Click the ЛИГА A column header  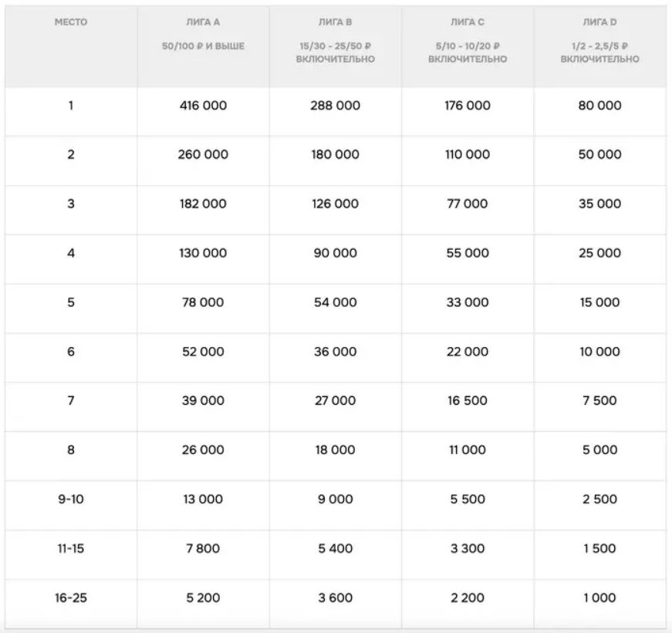coord(204,22)
